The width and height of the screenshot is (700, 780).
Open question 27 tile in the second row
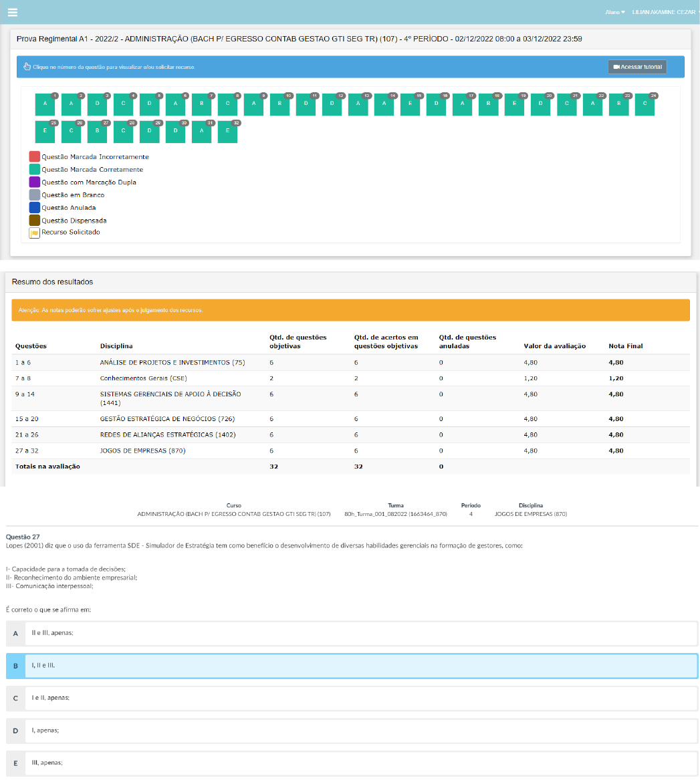(98, 132)
